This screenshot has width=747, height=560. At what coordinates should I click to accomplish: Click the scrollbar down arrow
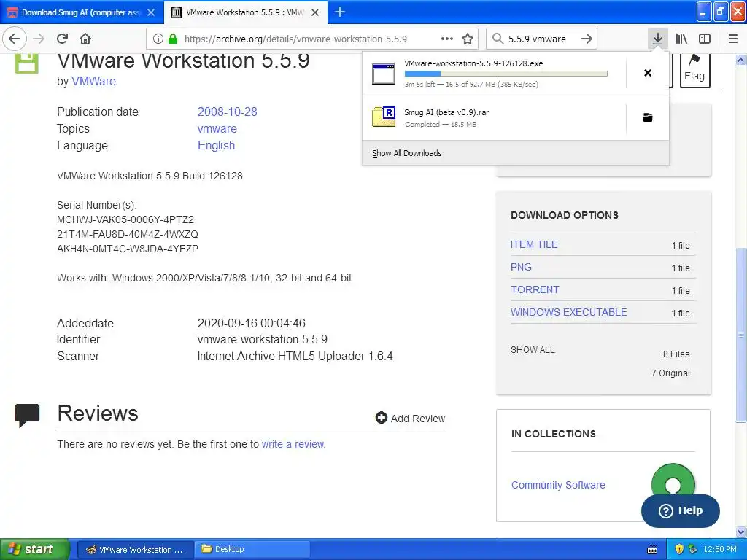[741, 532]
